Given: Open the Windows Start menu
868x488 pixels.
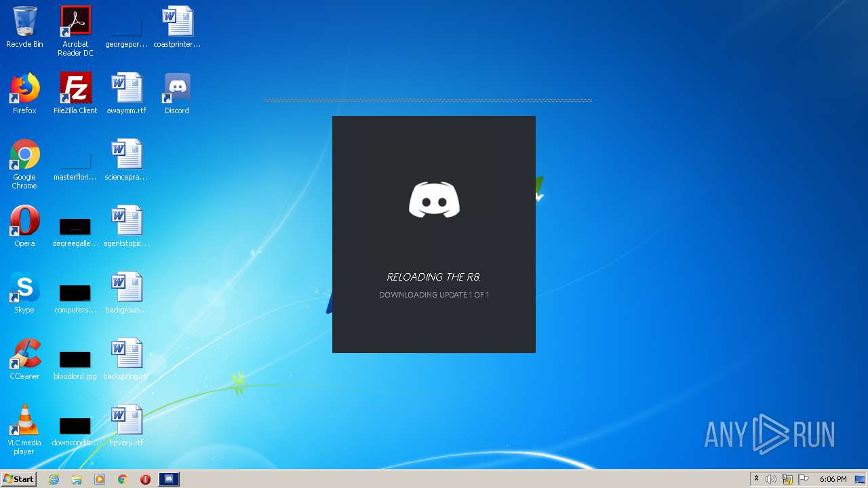Looking at the screenshot, I should pyautogui.click(x=18, y=479).
